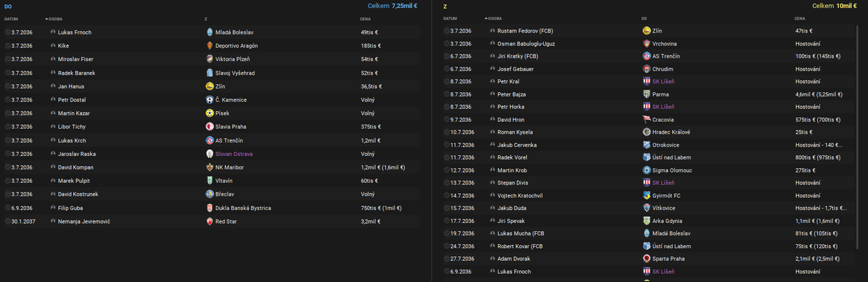Click the Celkem 10mil € total
Image resolution: width=868 pixels, height=282 pixels.
click(835, 6)
